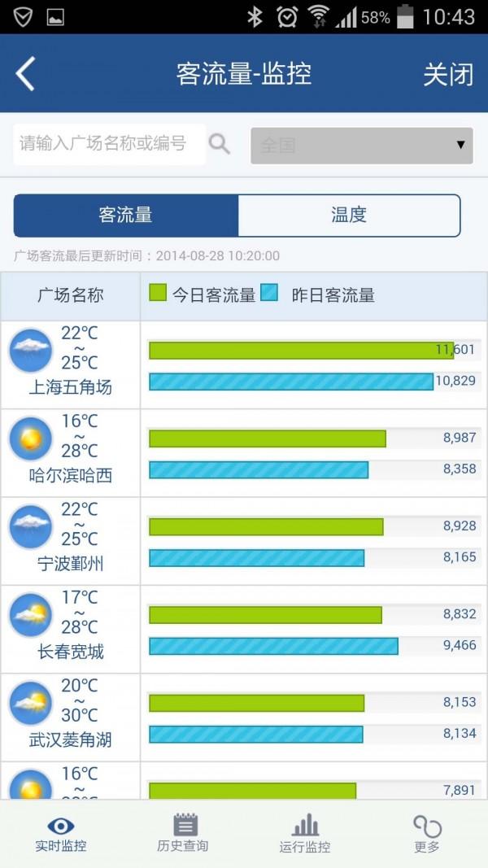Image resolution: width=488 pixels, height=868 pixels.
Task: Tap the 关闭 close button
Action: tap(446, 73)
